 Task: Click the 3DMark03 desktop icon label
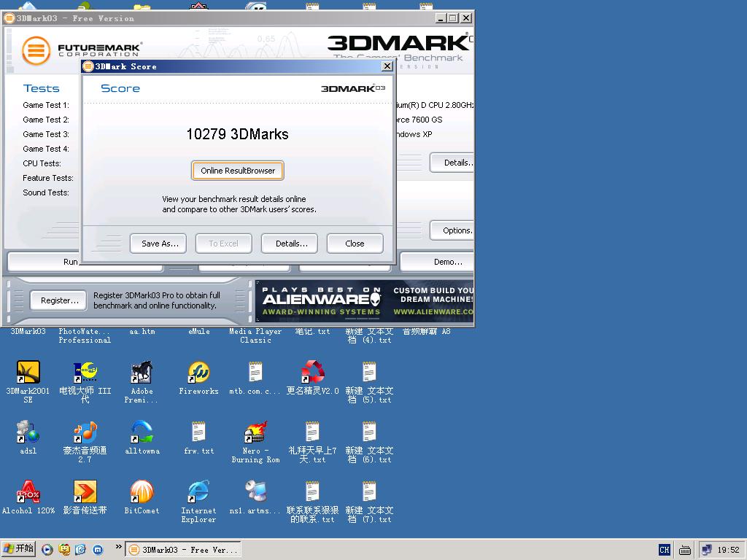click(28, 332)
